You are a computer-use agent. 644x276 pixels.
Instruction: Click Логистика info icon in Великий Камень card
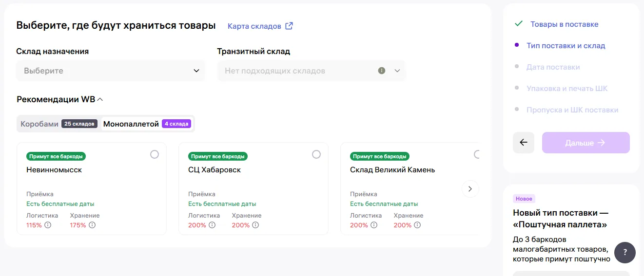click(373, 225)
